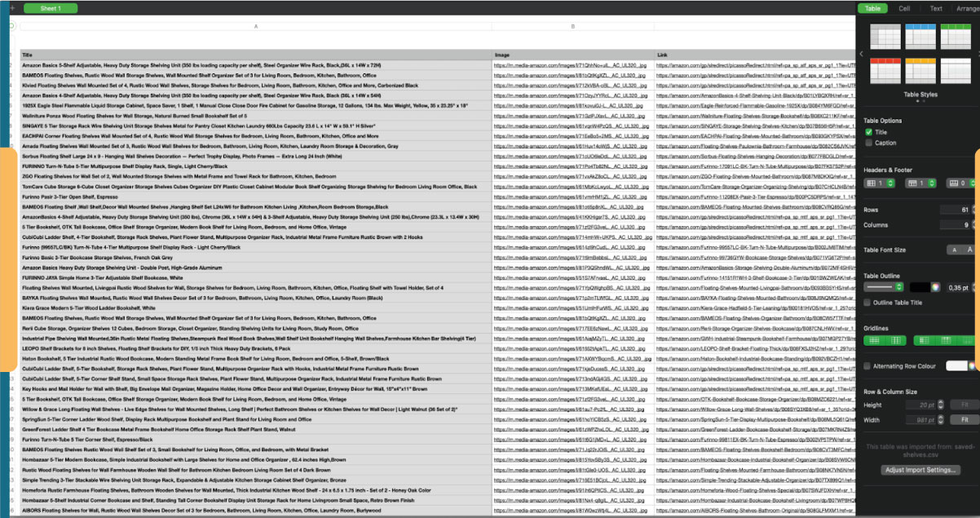Enable the Caption checkbox

click(x=869, y=143)
